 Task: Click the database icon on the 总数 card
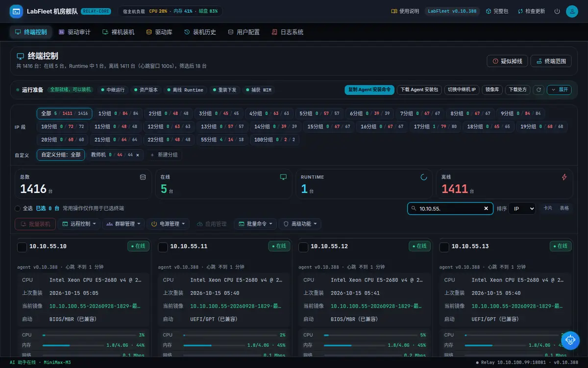point(143,177)
